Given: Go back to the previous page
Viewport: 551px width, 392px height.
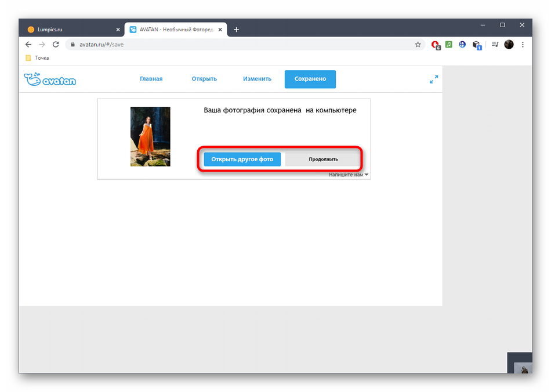Looking at the screenshot, I should click(28, 45).
